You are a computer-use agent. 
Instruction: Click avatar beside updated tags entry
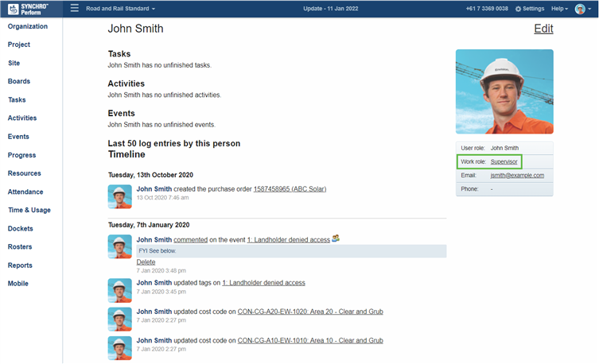pos(120,290)
